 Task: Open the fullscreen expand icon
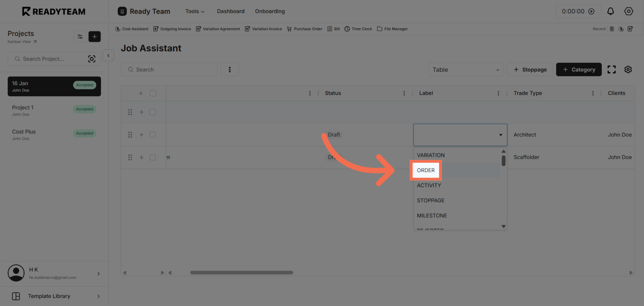click(x=612, y=70)
